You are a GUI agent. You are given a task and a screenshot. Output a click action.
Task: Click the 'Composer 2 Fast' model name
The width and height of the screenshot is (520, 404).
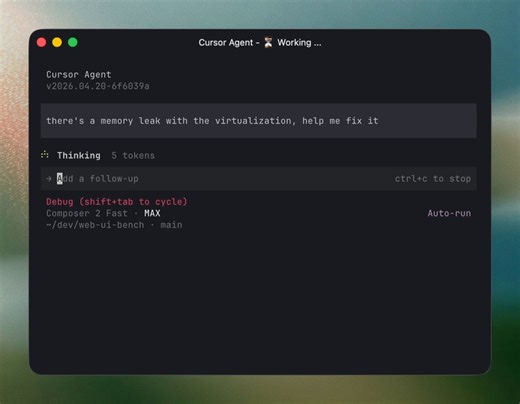coord(87,213)
